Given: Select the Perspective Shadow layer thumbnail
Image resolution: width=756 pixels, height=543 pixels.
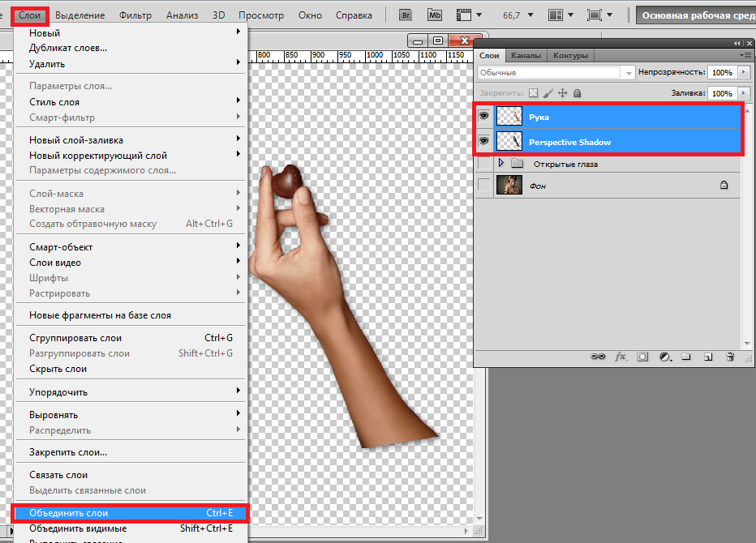Looking at the screenshot, I should click(509, 141).
